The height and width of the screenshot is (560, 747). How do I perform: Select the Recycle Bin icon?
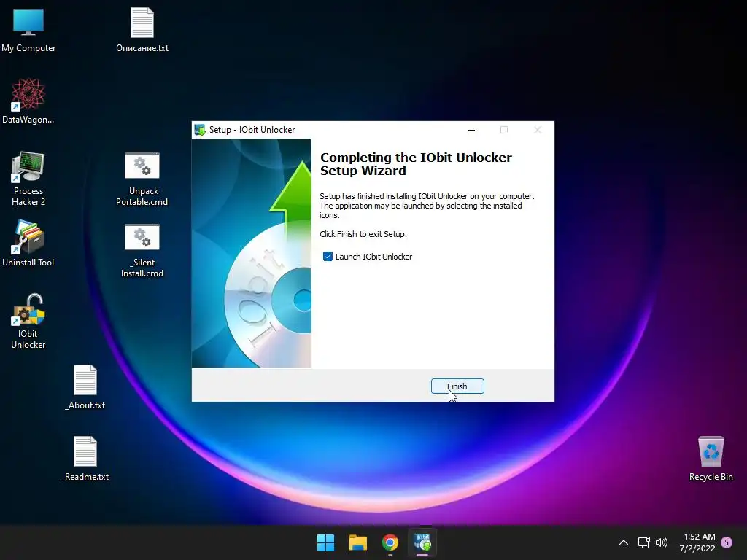711,459
